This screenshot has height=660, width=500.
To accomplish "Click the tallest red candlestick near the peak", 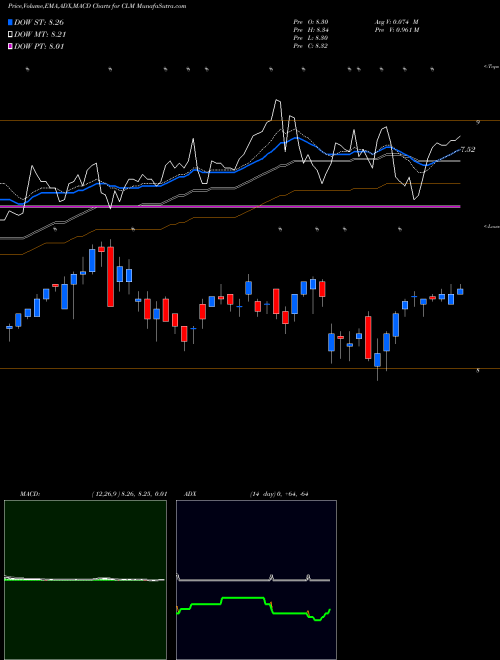I will (x=111, y=277).
